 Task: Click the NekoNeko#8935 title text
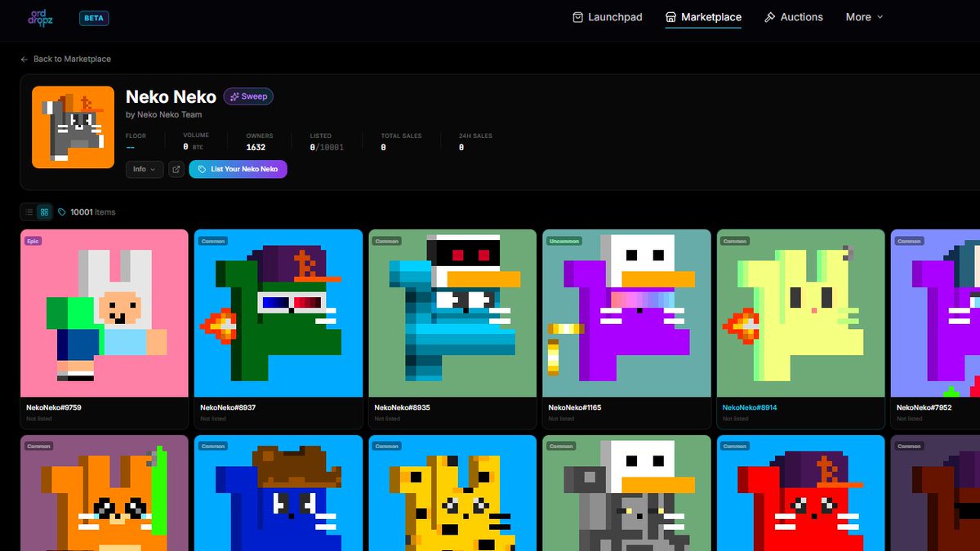pyautogui.click(x=402, y=407)
